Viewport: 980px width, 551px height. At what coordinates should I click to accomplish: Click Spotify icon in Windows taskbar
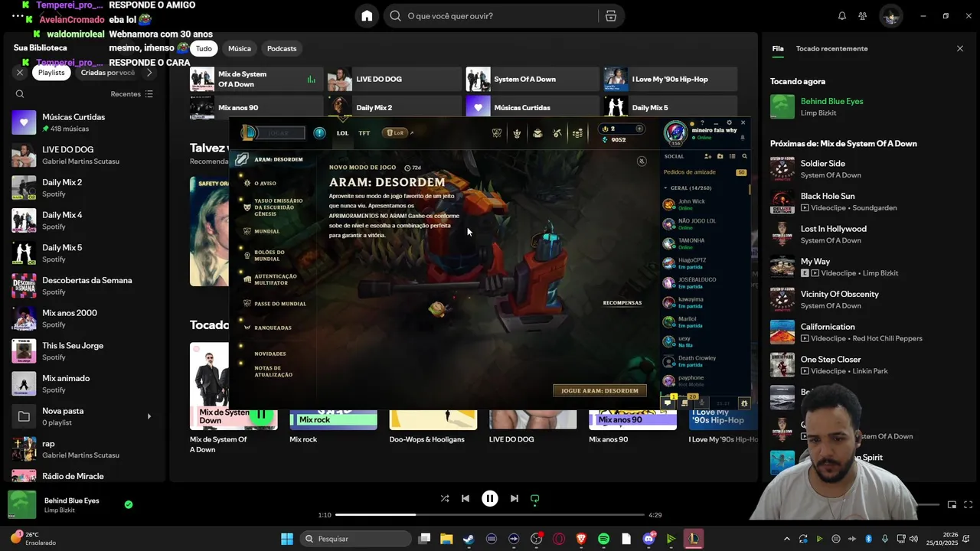[x=603, y=539]
